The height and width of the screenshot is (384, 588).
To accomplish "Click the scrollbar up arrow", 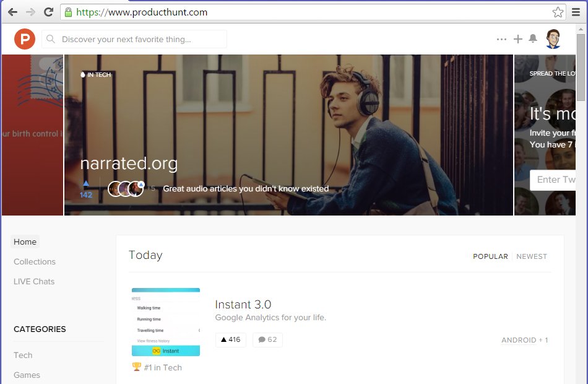I will tap(581, 28).
